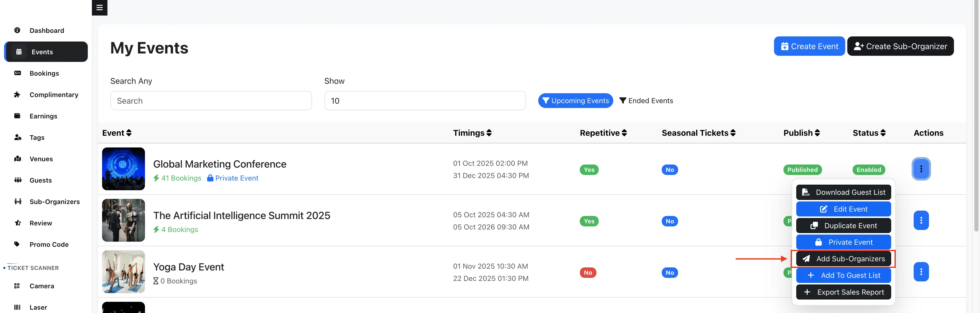Click the Create Event button

click(x=809, y=46)
